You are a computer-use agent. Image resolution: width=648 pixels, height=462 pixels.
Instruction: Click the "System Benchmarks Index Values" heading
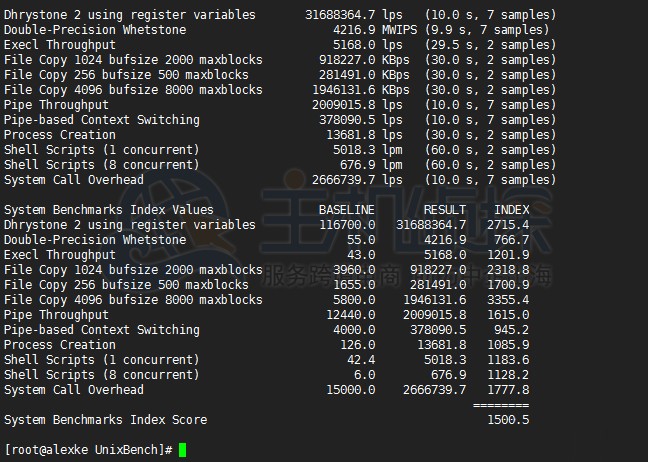pos(108,210)
